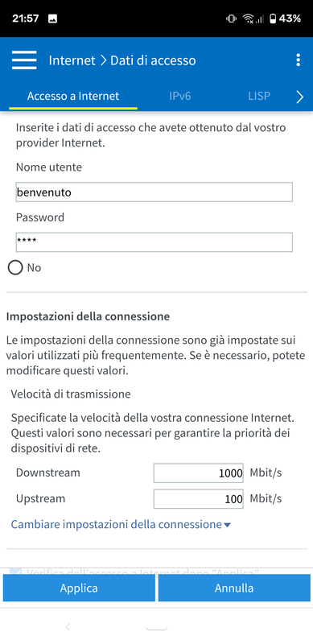313x644 pixels.
Task: Apply settings with the Applica button
Action: pos(79,588)
